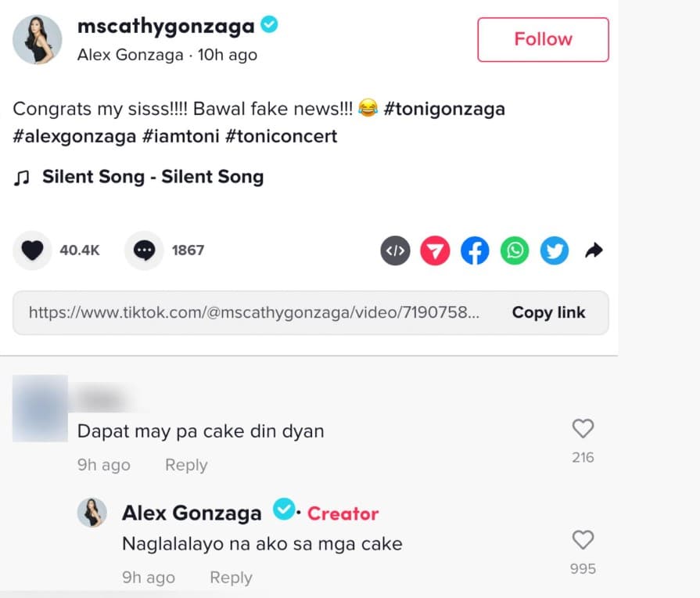Open more share options arrow
Screen dimensions: 700x598
594,250
